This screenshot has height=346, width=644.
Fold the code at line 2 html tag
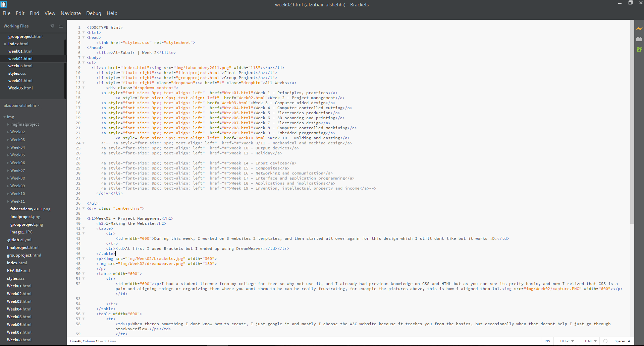click(x=84, y=32)
